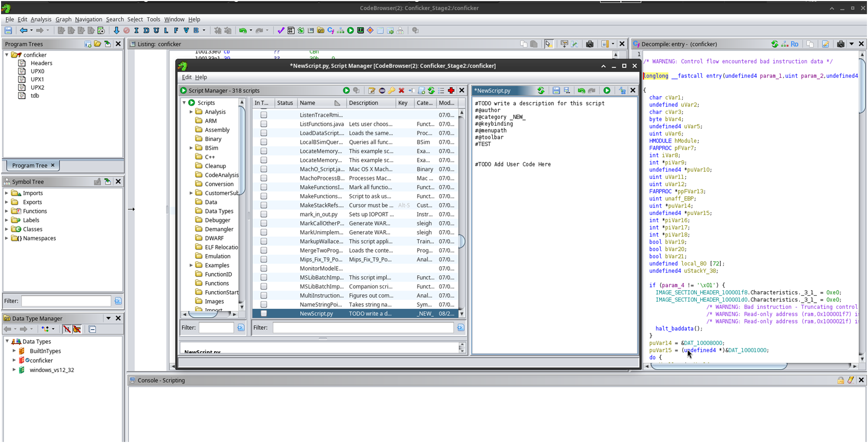Run the selected script in Script Manager
This screenshot has width=868, height=443.
(x=346, y=90)
